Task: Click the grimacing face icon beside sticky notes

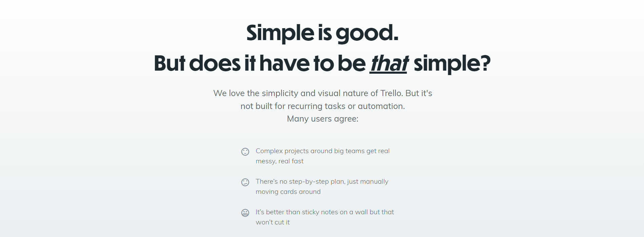Action: [x=245, y=213]
